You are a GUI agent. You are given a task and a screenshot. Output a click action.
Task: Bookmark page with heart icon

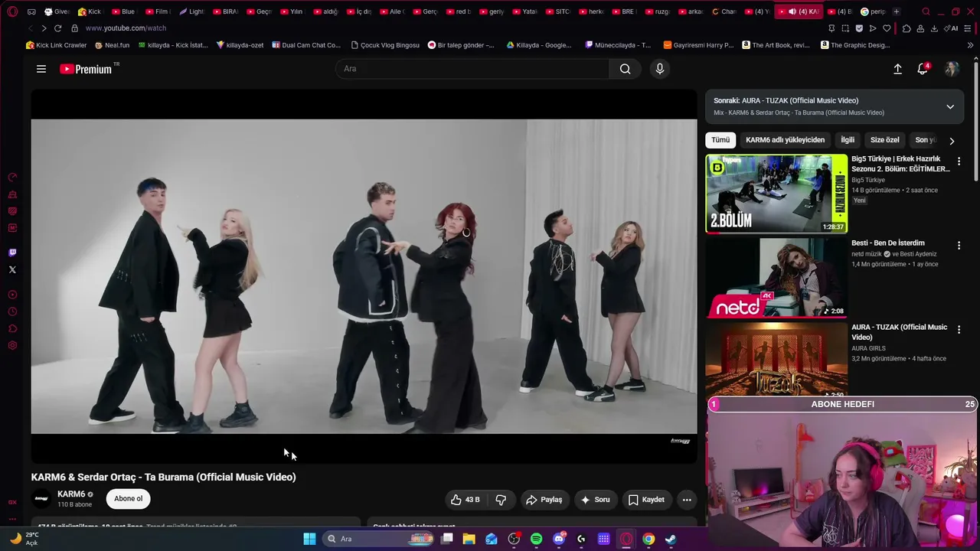tap(887, 28)
